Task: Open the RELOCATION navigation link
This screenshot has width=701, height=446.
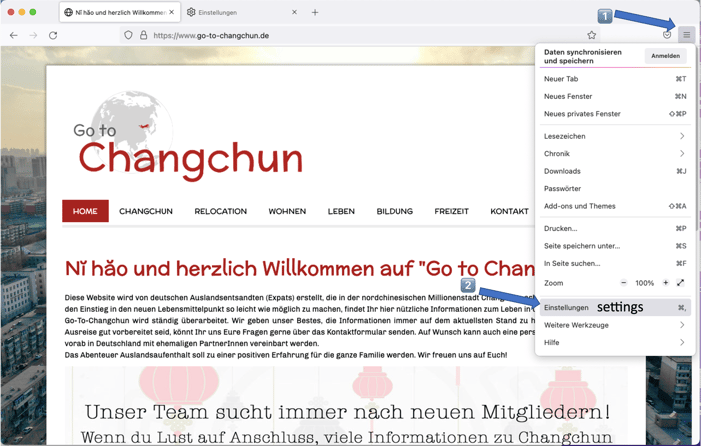Action: [220, 211]
